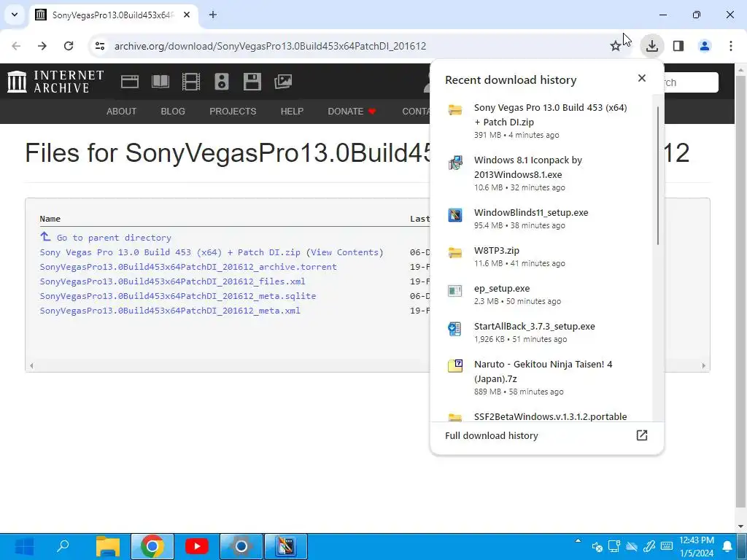Open the Windows Start button
747x560 pixels.
(24, 546)
